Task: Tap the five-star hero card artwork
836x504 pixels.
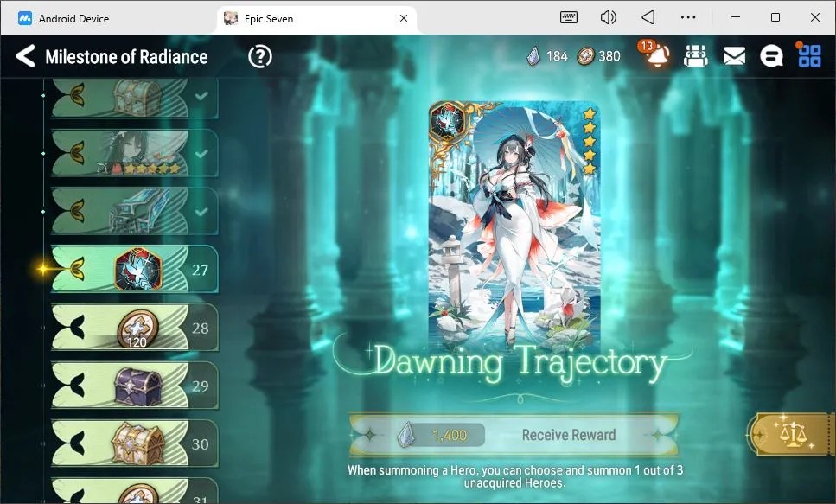Action: coord(515,224)
